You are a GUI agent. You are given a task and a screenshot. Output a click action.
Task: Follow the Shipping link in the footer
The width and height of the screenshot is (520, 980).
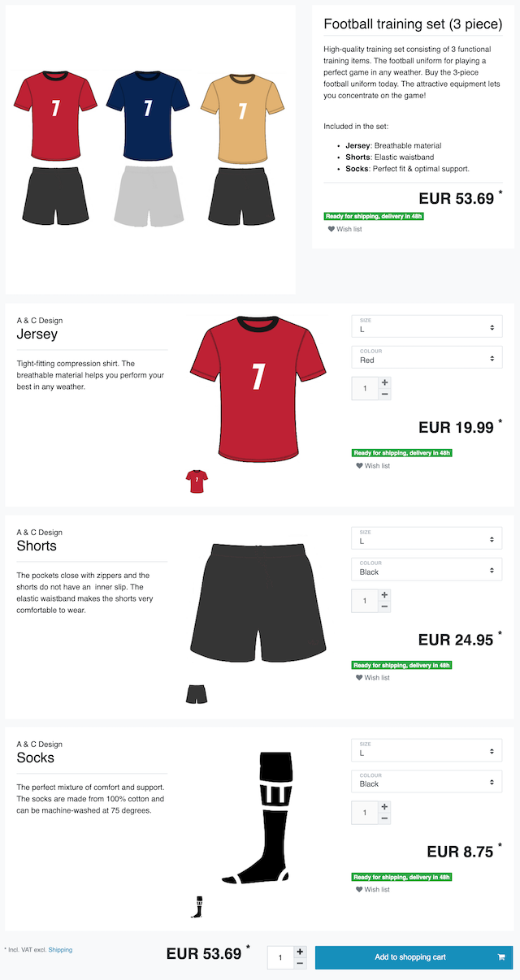point(60,949)
